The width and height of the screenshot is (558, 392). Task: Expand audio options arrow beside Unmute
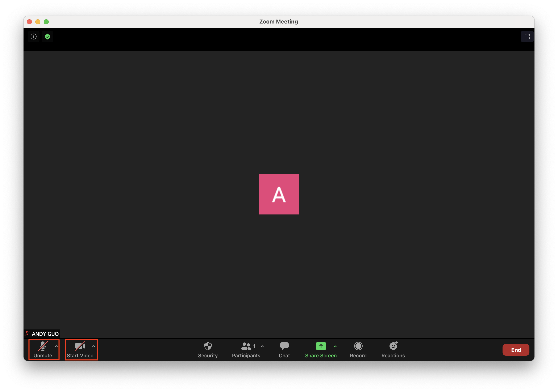(x=56, y=346)
